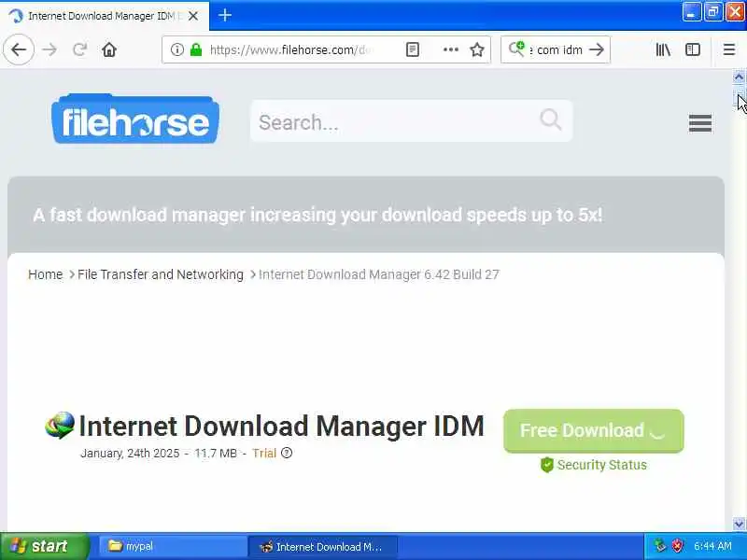Viewport: 747px width, 560px height.
Task: Open the FileHorse site hamburger menu
Action: coord(700,123)
